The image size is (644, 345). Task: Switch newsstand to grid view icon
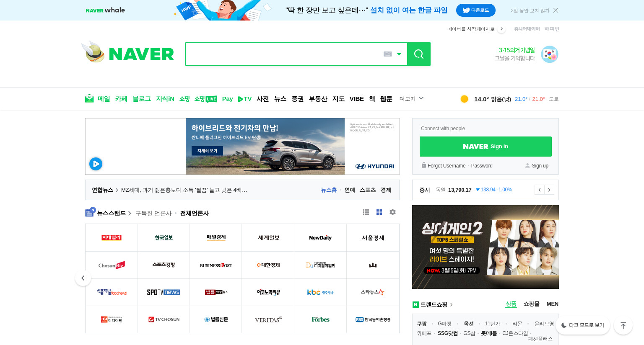(x=379, y=212)
